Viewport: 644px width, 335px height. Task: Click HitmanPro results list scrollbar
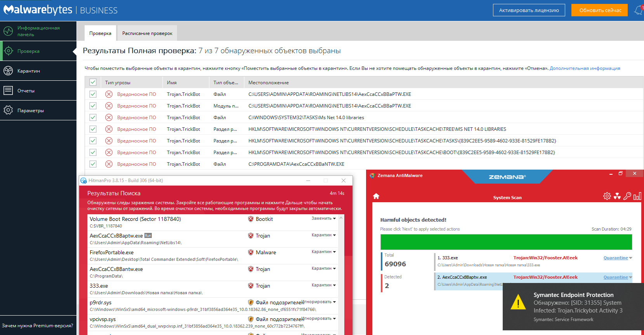341,274
